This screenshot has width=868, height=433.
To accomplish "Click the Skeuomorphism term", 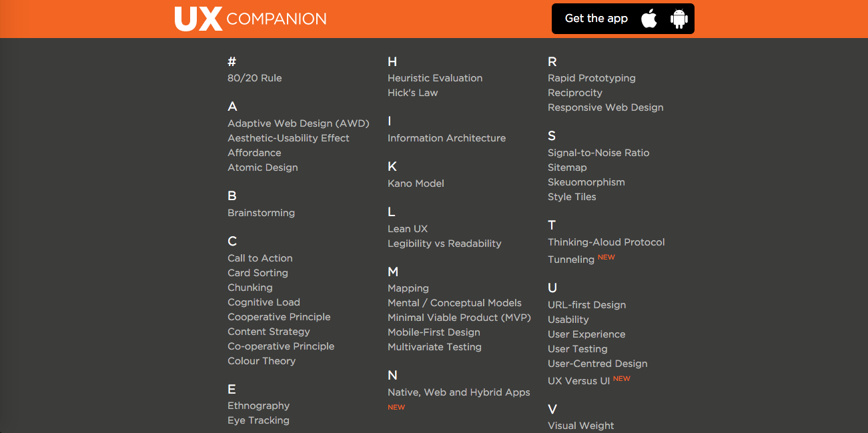I will pos(586,182).
